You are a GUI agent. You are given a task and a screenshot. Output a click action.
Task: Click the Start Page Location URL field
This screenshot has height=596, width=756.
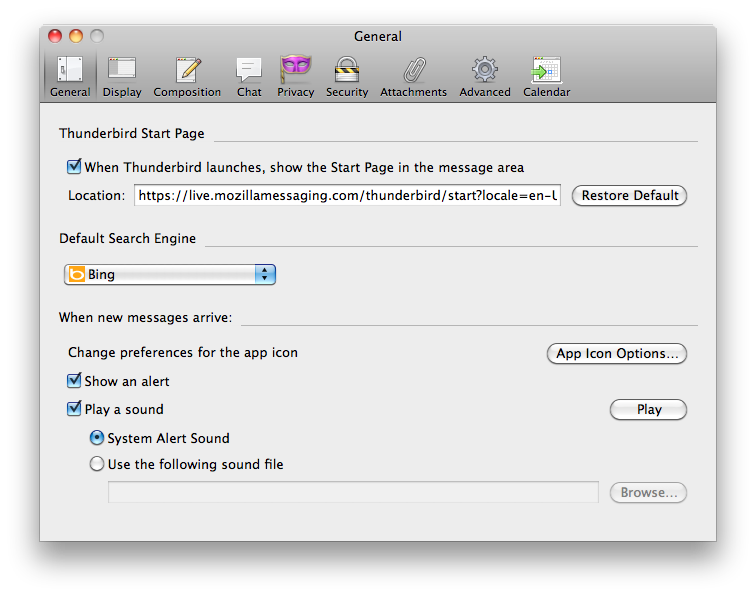pos(348,196)
